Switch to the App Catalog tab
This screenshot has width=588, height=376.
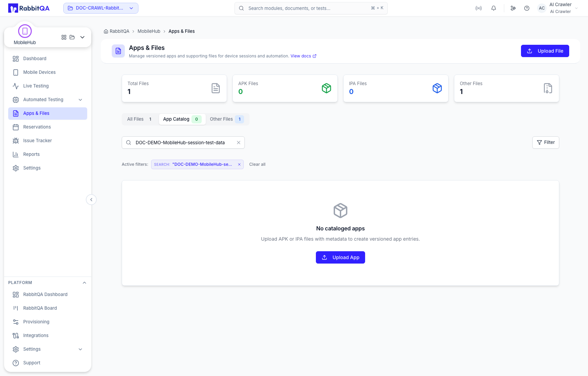point(182,119)
